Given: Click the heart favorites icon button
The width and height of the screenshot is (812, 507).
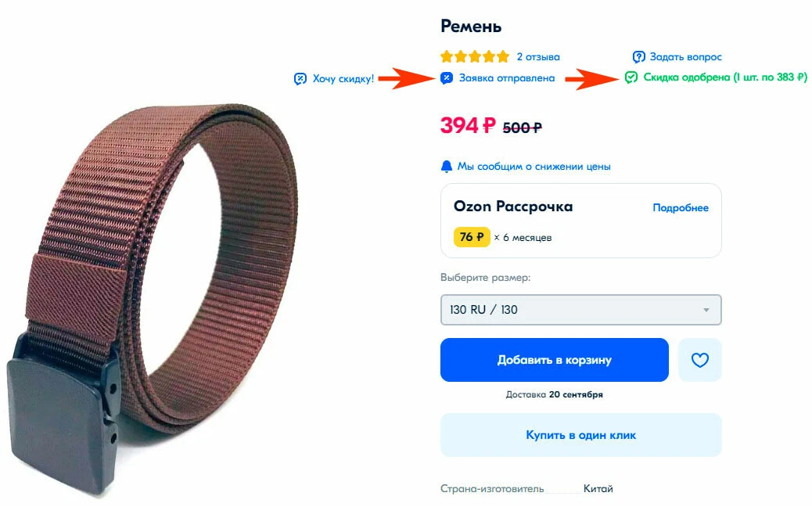Looking at the screenshot, I should pos(699,360).
